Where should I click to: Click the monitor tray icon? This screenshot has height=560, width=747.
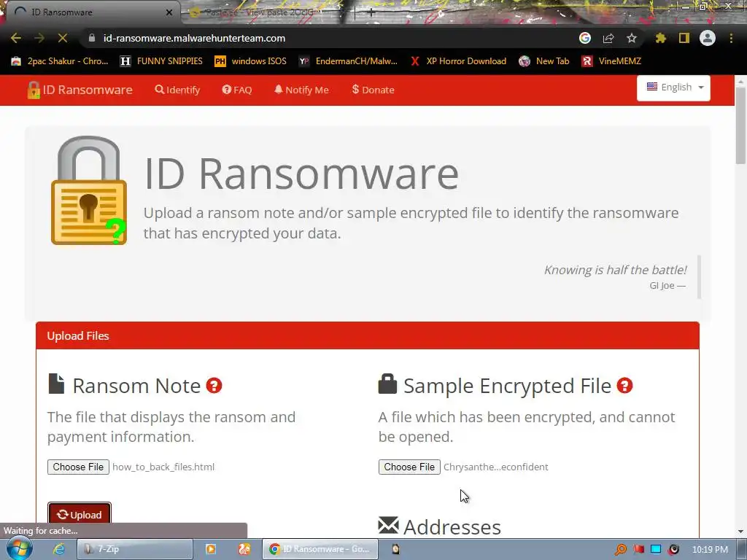[656, 550]
